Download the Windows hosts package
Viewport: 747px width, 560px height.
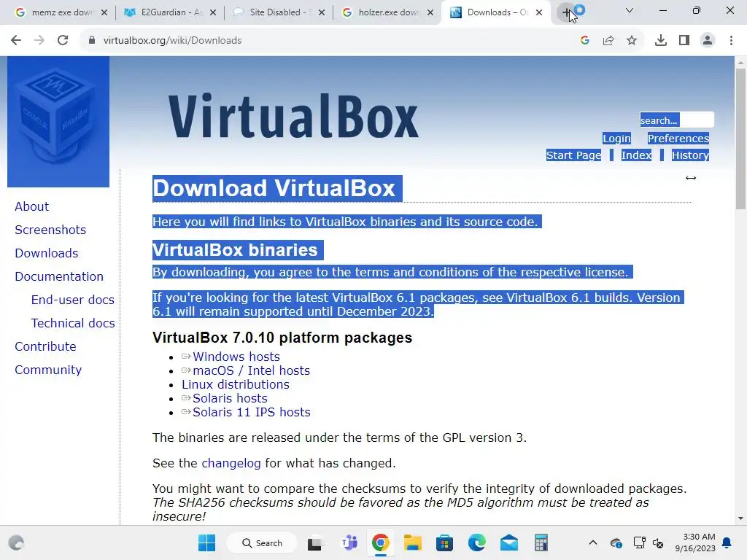pyautogui.click(x=236, y=357)
